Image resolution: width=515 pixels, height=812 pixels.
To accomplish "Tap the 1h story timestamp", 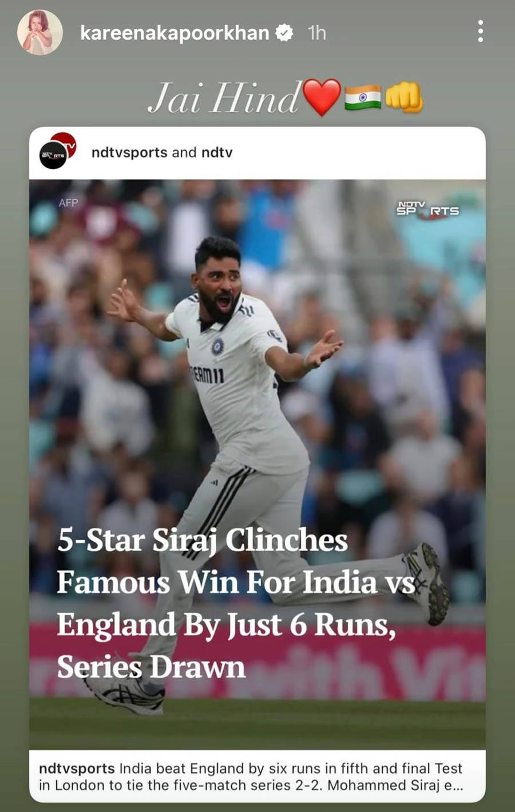I will tap(316, 33).
